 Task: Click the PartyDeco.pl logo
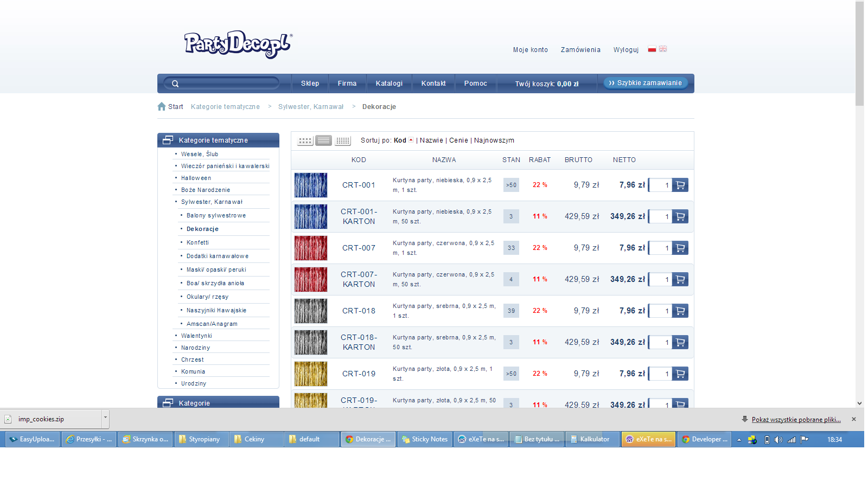[238, 44]
